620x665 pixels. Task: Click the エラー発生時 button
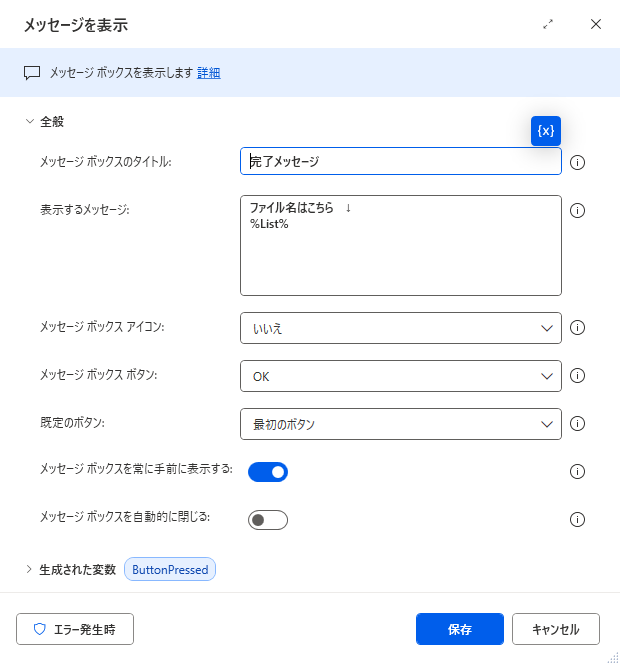tap(75, 629)
